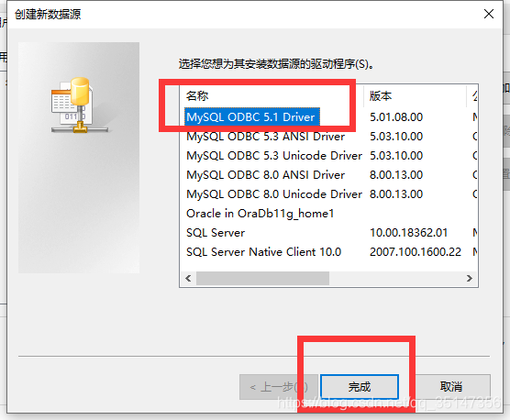This screenshot has width=510, height=420.
Task: Click the horizontal scrollbar right arrow
Action: click(x=470, y=278)
